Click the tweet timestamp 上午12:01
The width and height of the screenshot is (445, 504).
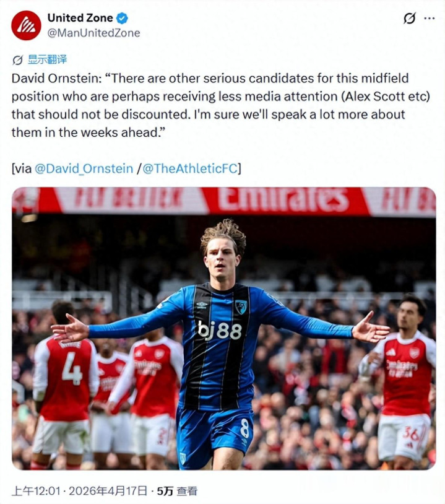36,491
